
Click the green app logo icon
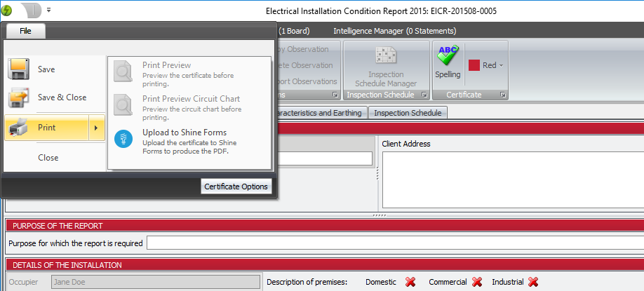click(x=7, y=11)
